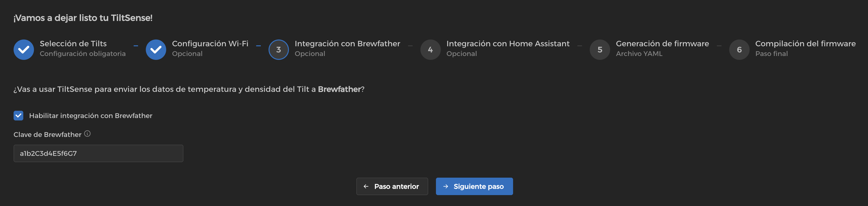Uncheck the Habilitar integración con Brewfather checkbox
The height and width of the screenshot is (206, 868).
18,115
